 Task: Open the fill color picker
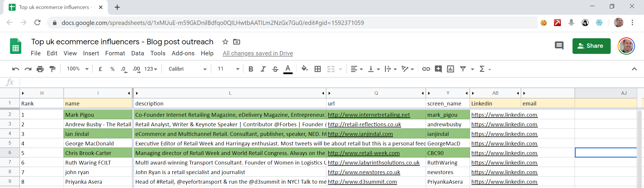pyautogui.click(x=304, y=69)
